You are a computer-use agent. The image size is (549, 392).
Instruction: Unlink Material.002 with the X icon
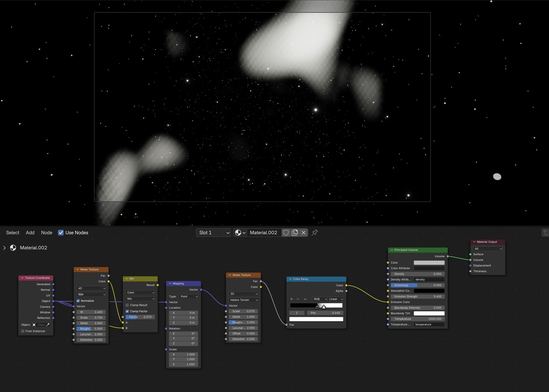[x=304, y=233]
